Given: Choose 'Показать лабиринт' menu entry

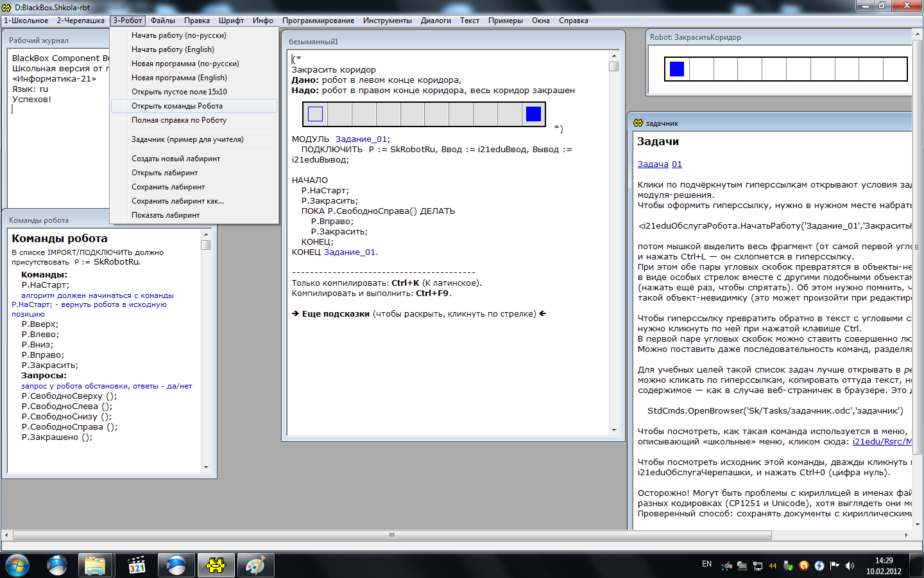Looking at the screenshot, I should pos(166,215).
